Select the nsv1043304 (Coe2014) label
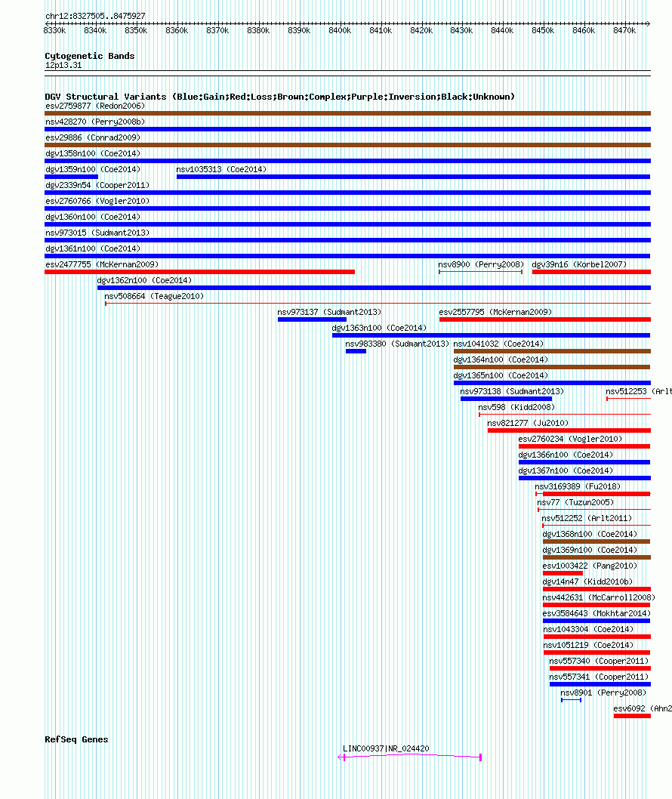This screenshot has height=799, width=672. 588,629
